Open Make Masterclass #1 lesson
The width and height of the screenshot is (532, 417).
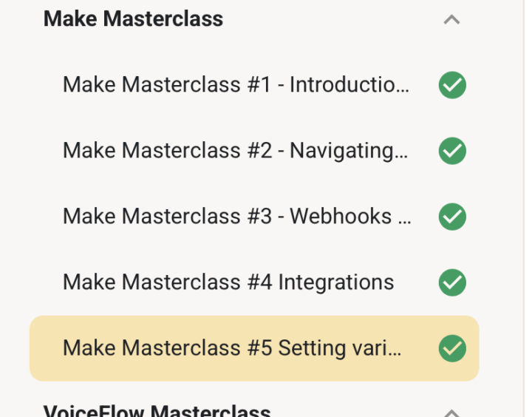(235, 86)
